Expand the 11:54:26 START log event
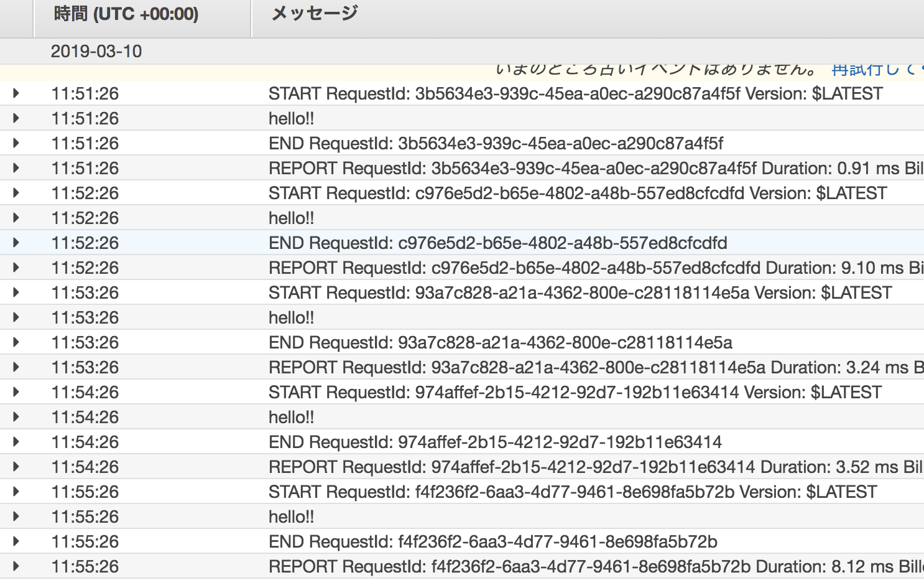Screen dimensions: 924x580 point(16,392)
